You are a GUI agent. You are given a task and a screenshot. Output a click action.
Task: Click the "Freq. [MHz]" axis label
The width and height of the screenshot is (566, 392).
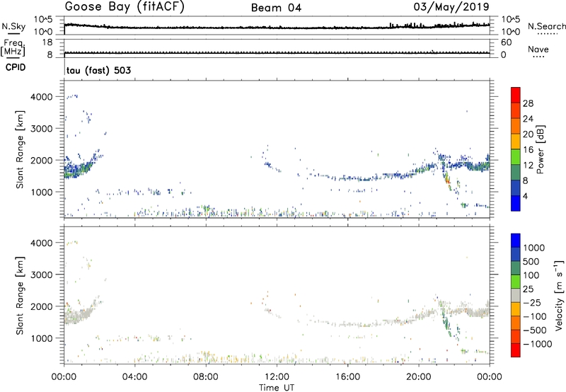pyautogui.click(x=13, y=47)
